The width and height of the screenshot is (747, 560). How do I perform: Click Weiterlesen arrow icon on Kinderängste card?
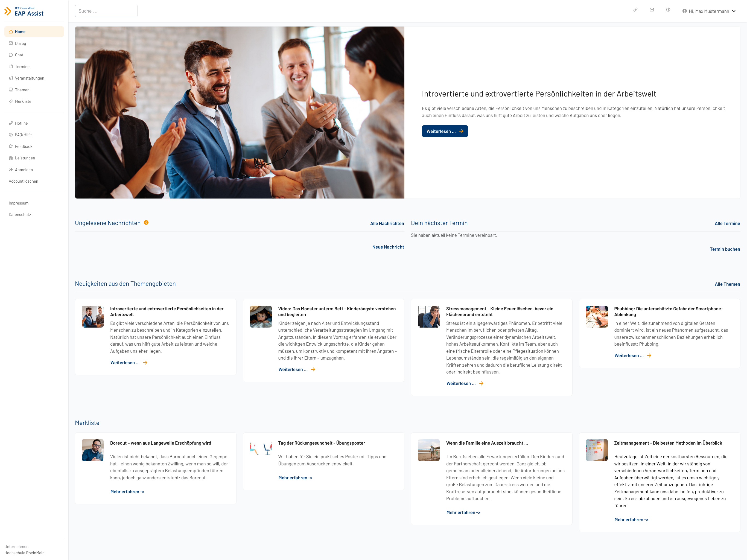(x=313, y=369)
